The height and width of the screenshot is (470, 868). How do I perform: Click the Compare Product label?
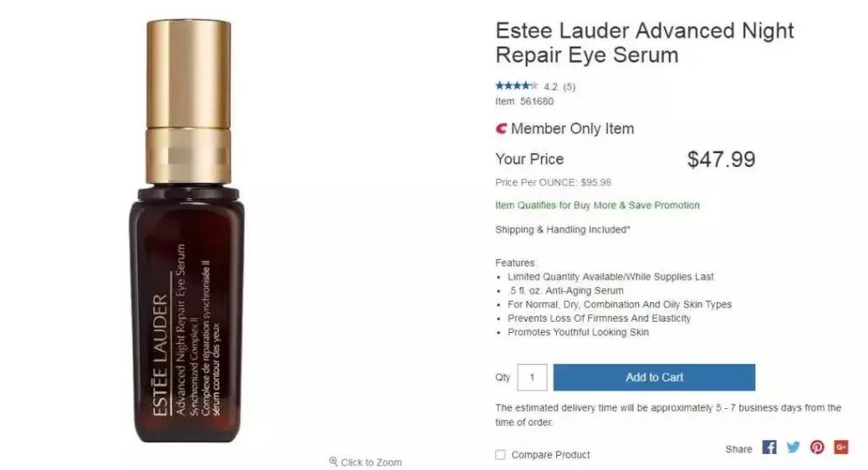(550, 455)
